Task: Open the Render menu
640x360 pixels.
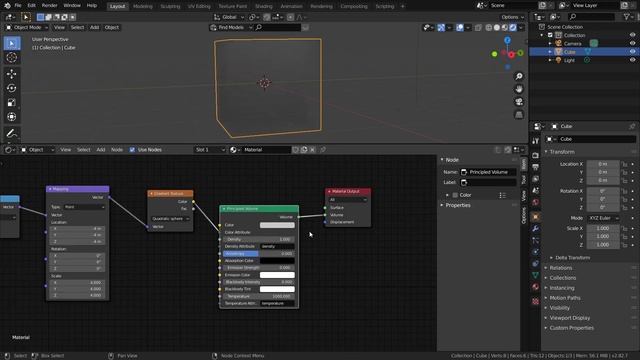Action: point(49,6)
